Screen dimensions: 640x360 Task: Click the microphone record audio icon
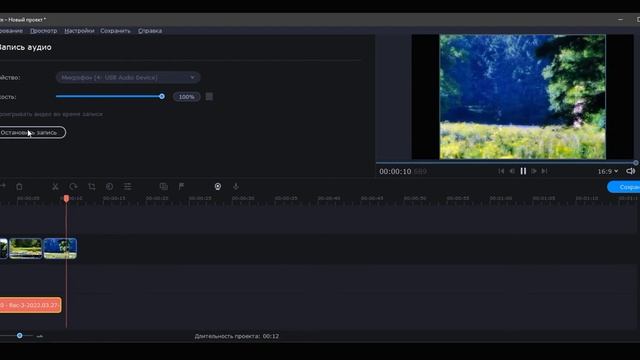point(236,187)
